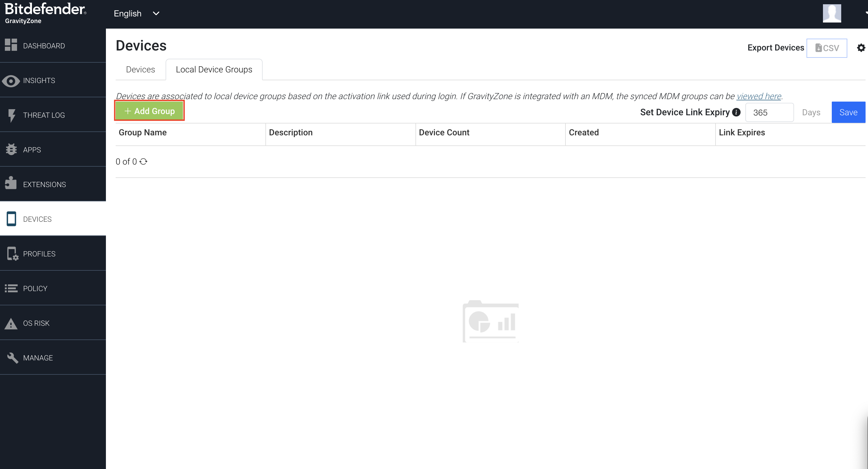Go to POLICY in the sidebar
Screen dimensions: 868x469
tap(53, 288)
